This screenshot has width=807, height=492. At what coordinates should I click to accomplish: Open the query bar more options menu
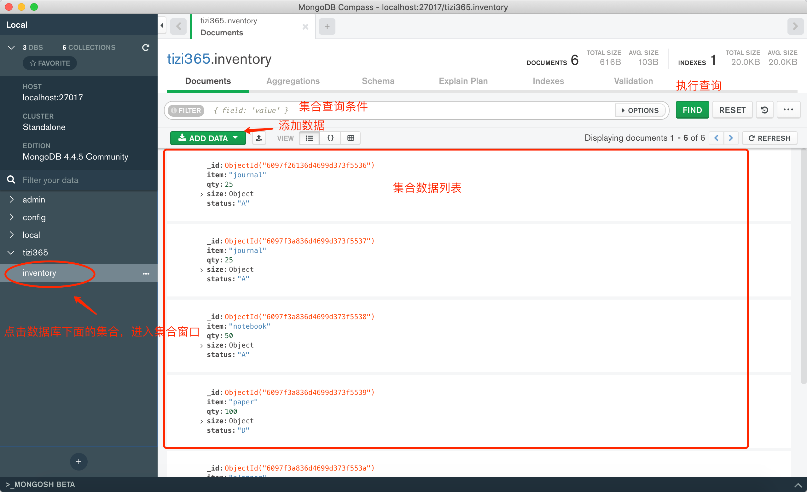point(788,110)
